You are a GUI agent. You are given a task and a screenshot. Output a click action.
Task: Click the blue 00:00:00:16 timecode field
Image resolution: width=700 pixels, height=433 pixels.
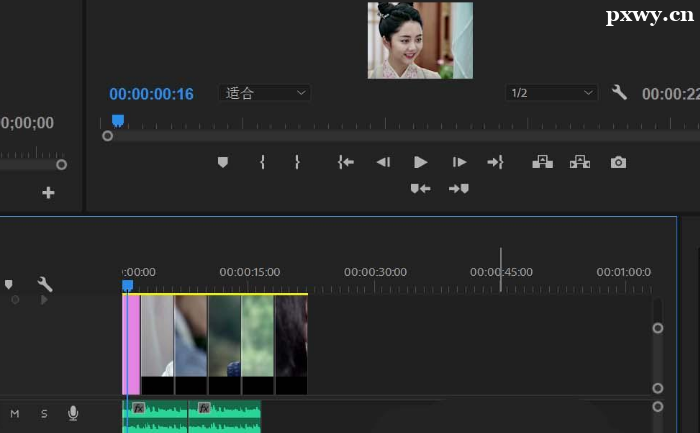click(x=151, y=94)
